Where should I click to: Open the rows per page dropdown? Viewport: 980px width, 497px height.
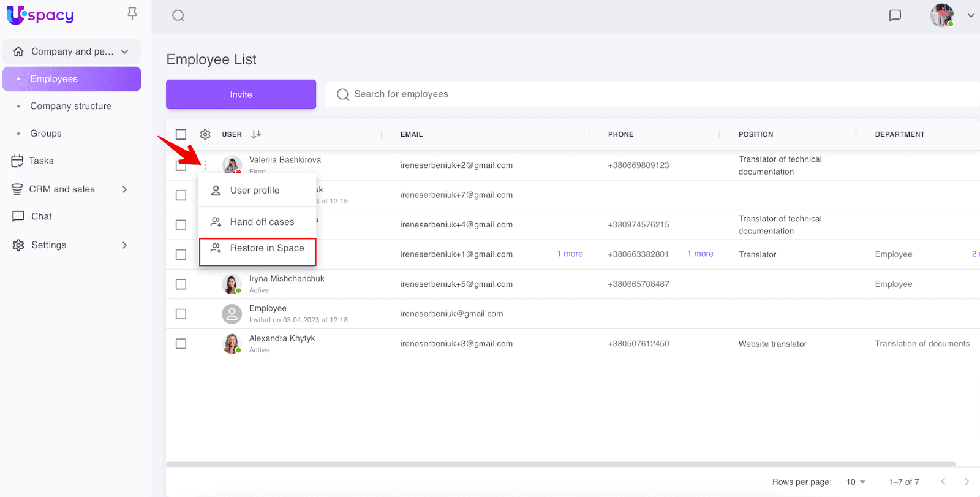(x=855, y=482)
